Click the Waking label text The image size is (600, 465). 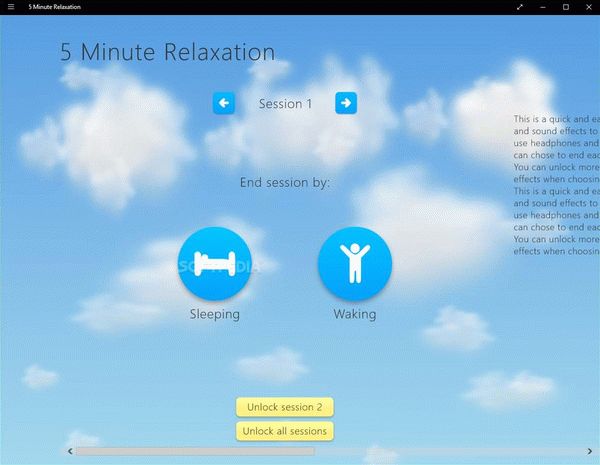click(x=355, y=314)
